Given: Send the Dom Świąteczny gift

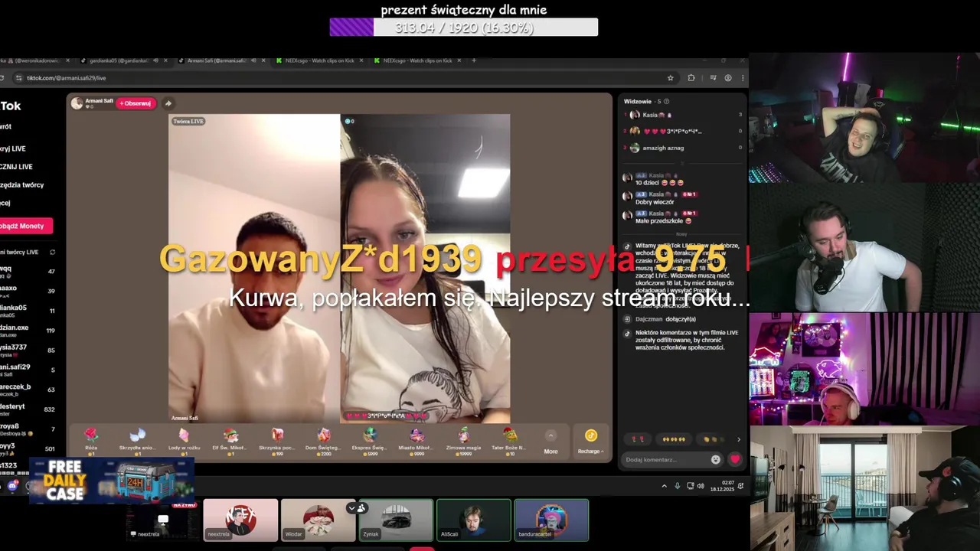Looking at the screenshot, I should (324, 441).
